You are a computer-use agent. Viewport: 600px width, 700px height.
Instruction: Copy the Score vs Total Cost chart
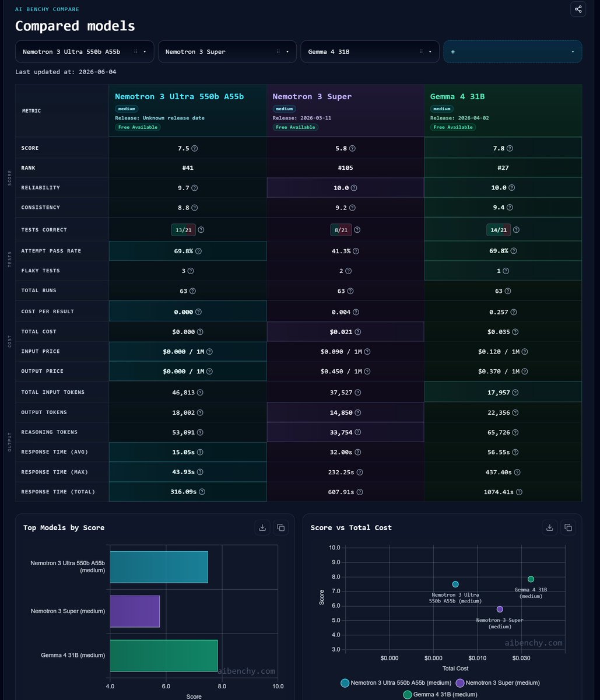pyautogui.click(x=568, y=527)
